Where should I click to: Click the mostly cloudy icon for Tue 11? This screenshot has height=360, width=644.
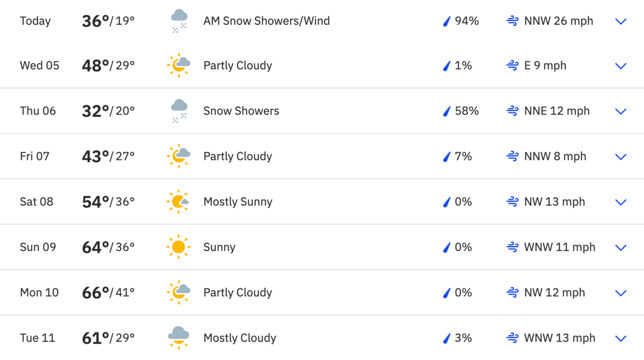[x=178, y=338]
